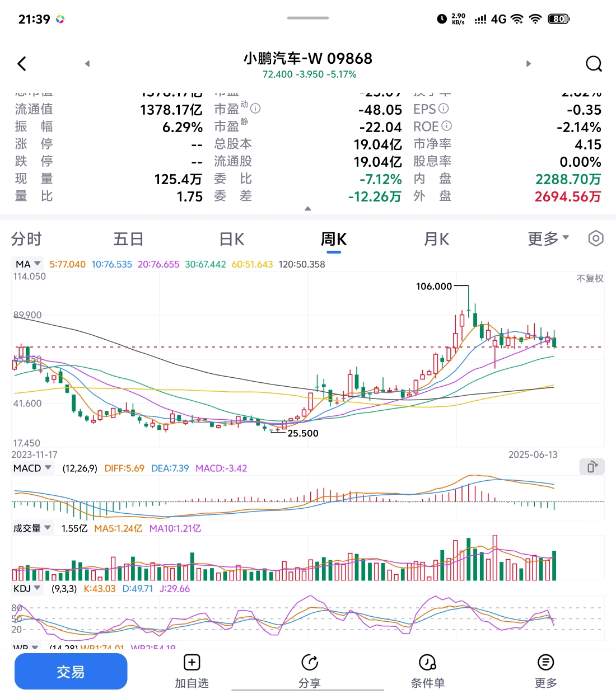616x694 pixels.
Task: Tap the sheet drag handle at top
Action: point(308,18)
